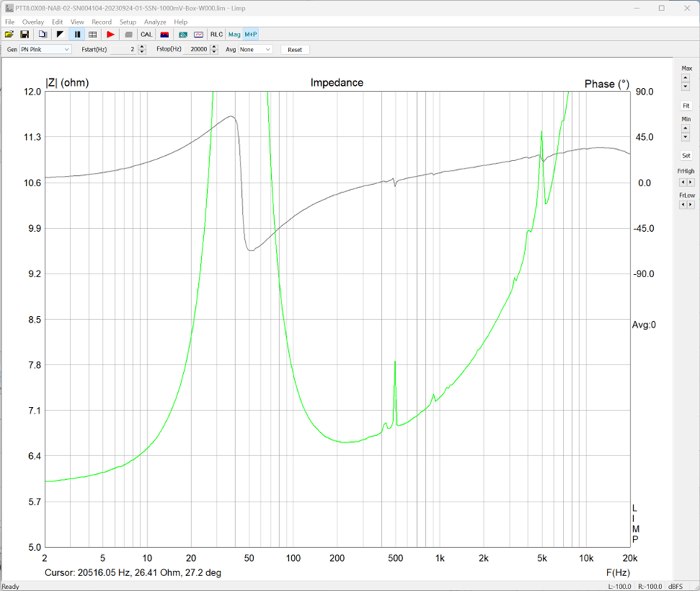Open the Analyze menu
This screenshot has width=700, height=591.
155,22
